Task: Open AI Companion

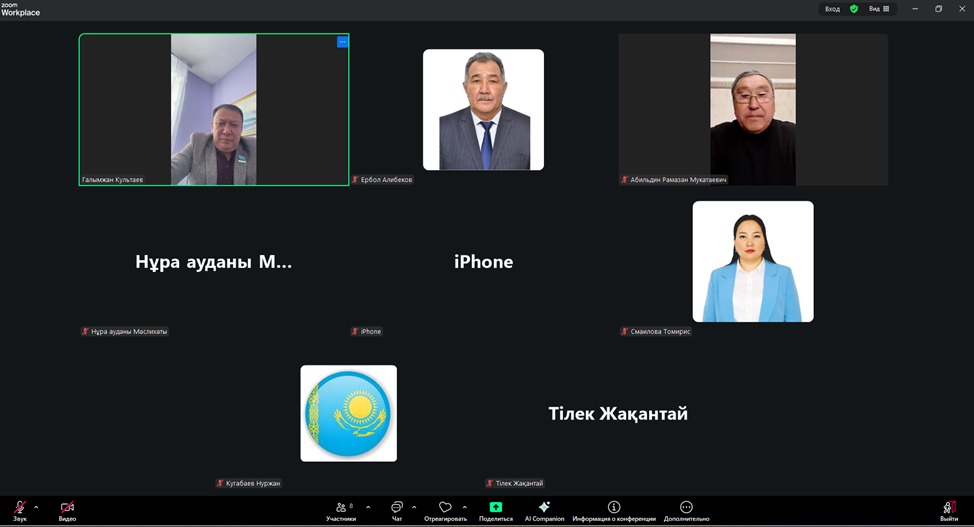Action: 544,509
